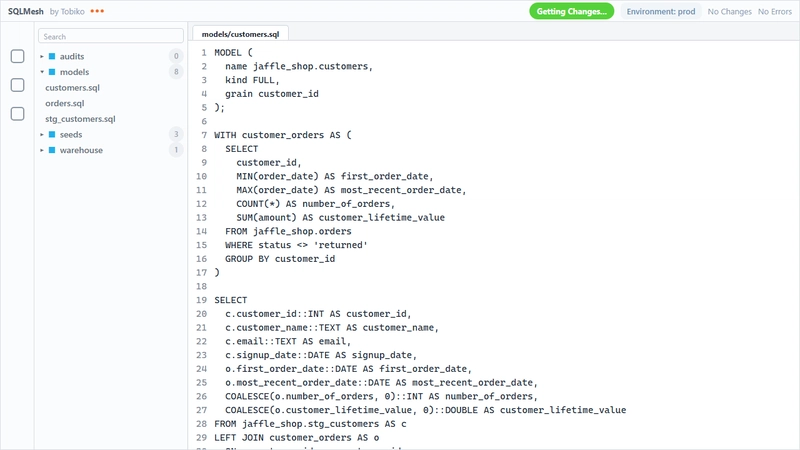Select the models folder label
The height and width of the screenshot is (450, 800).
click(74, 72)
